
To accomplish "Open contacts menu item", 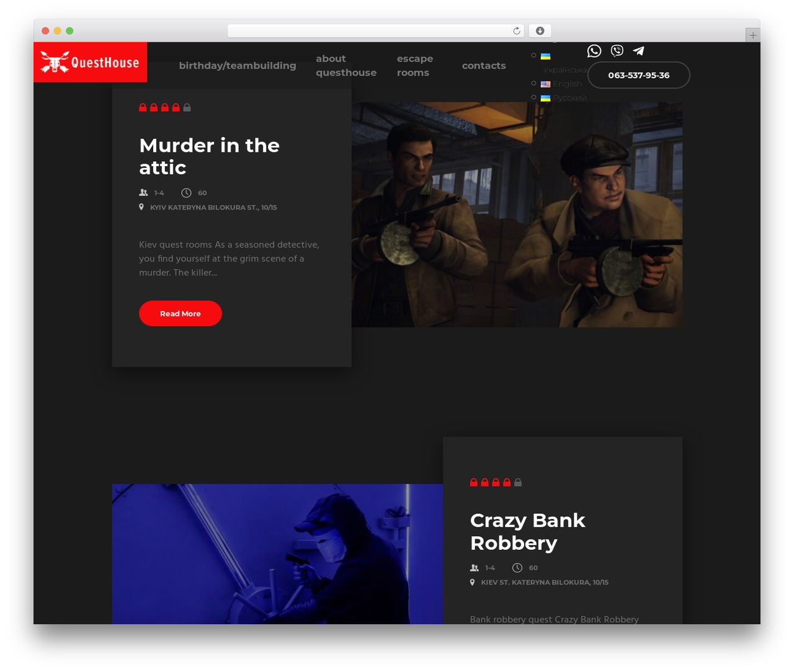I will tap(484, 66).
